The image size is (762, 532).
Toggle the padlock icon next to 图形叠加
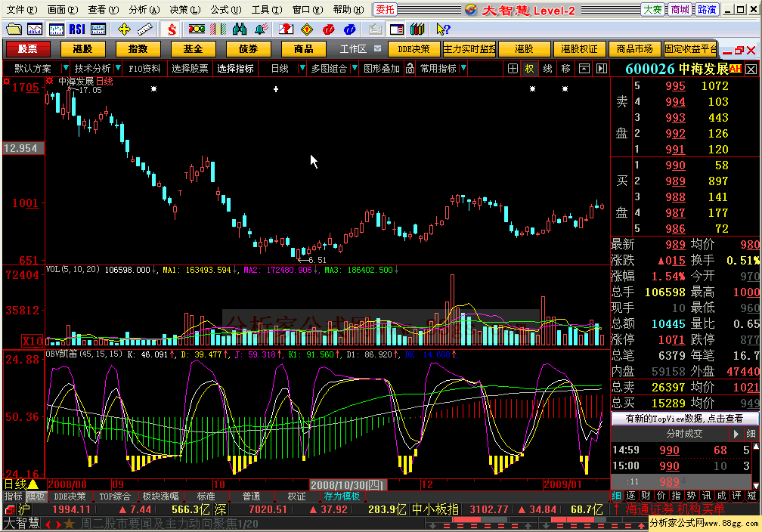[410, 69]
